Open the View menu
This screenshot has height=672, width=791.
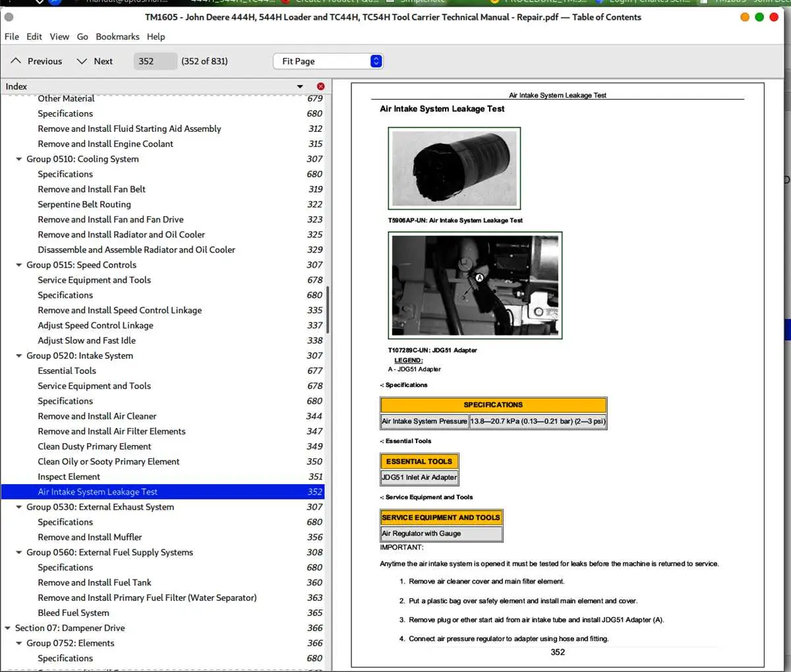[59, 37]
